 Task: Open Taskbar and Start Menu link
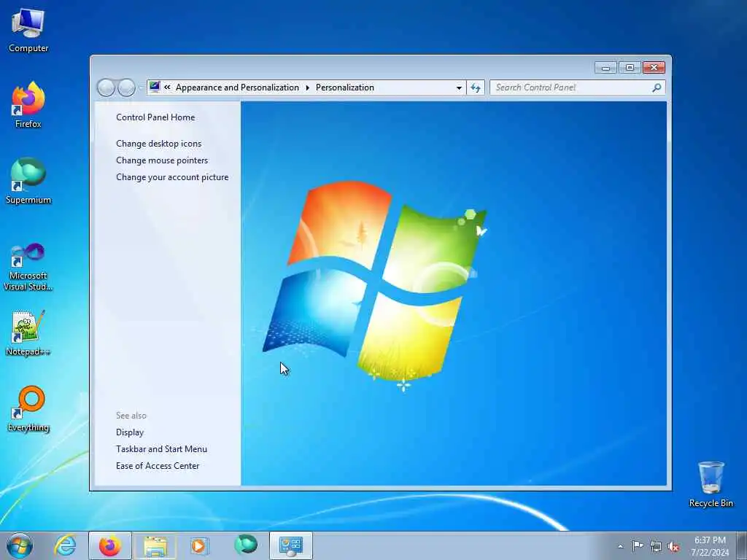tap(161, 449)
